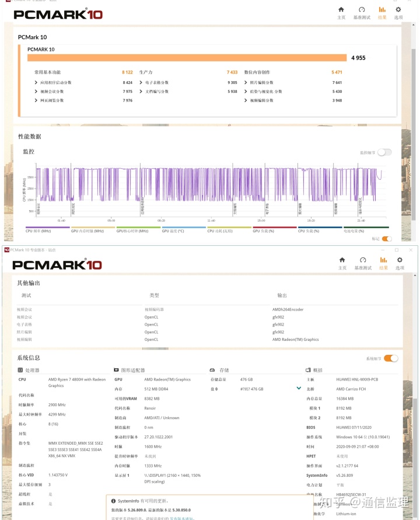The height and width of the screenshot is (520, 420).
Task: Click the storage (存储) section icon
Action: 212,370
